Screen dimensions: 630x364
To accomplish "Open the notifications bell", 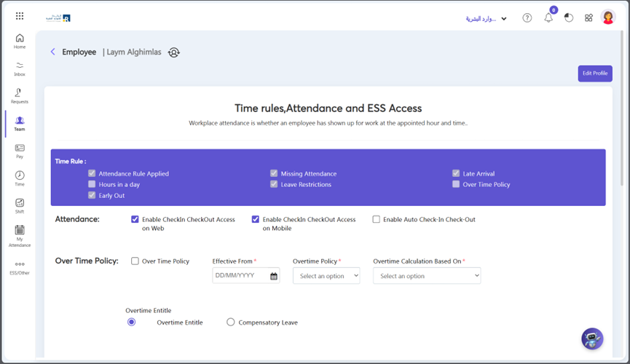I will pos(548,18).
